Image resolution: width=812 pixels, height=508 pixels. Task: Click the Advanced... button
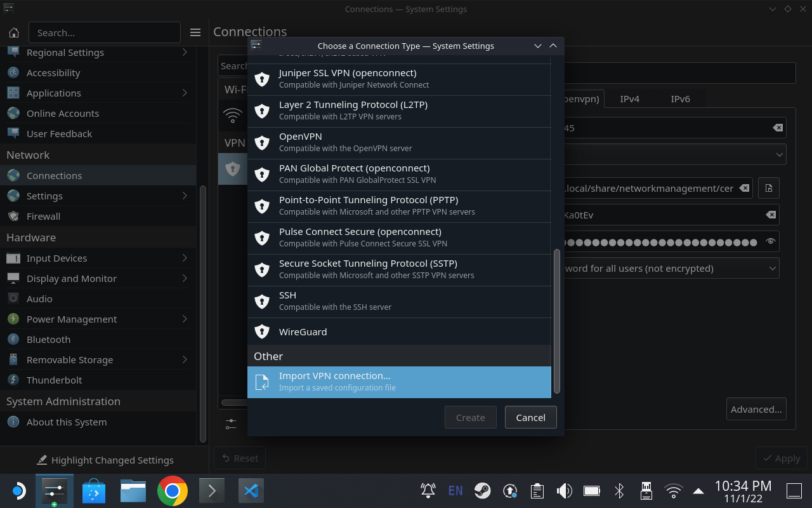[x=756, y=409]
